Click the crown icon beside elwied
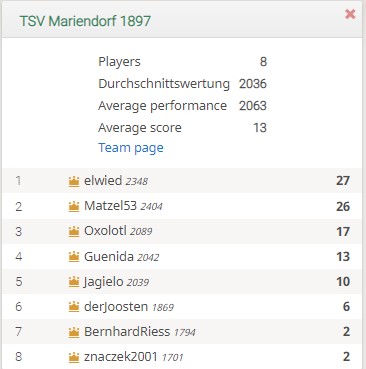The width and height of the screenshot is (366, 369). (x=74, y=181)
